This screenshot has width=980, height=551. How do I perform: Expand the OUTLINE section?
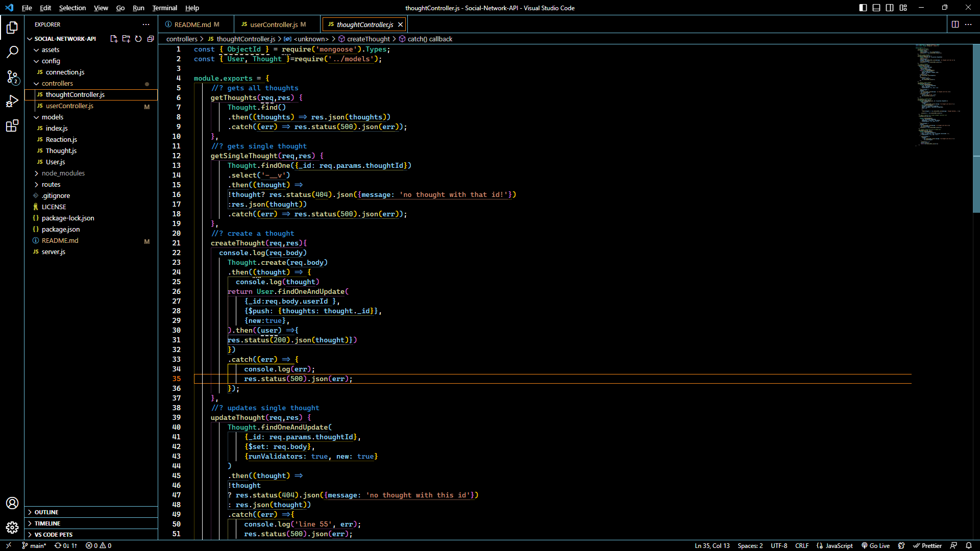[x=46, y=512]
